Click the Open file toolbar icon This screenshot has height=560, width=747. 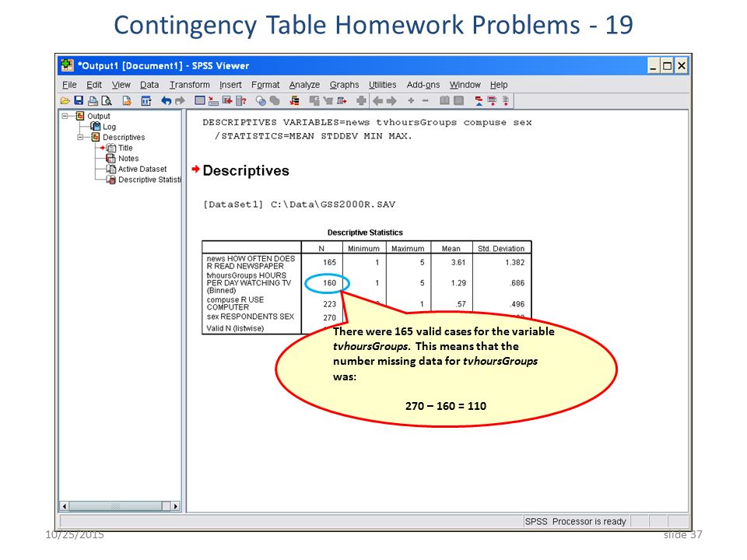point(65,100)
